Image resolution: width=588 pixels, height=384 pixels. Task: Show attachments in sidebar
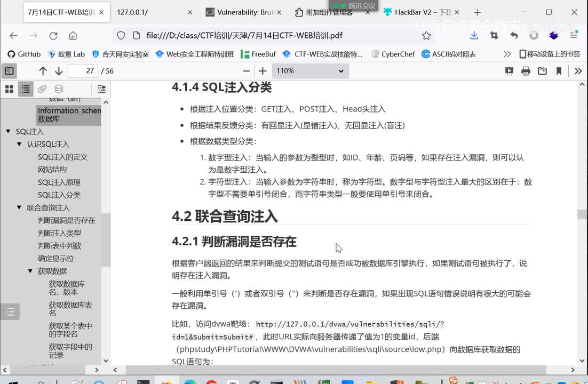click(42, 89)
